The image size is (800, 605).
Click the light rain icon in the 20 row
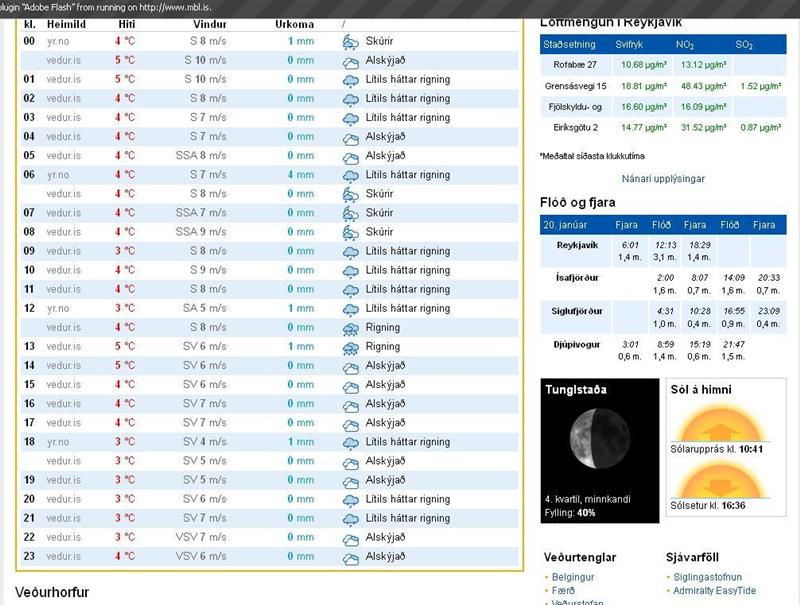351,500
